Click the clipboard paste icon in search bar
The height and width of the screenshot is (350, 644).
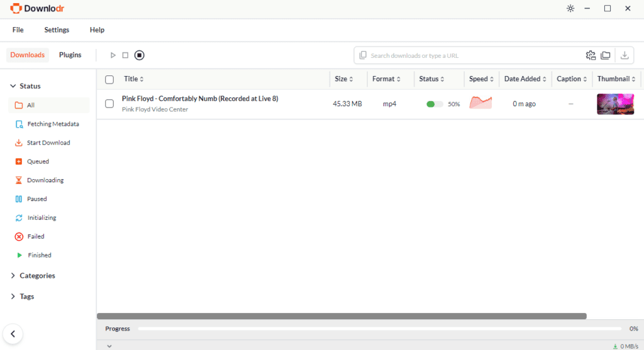point(363,55)
